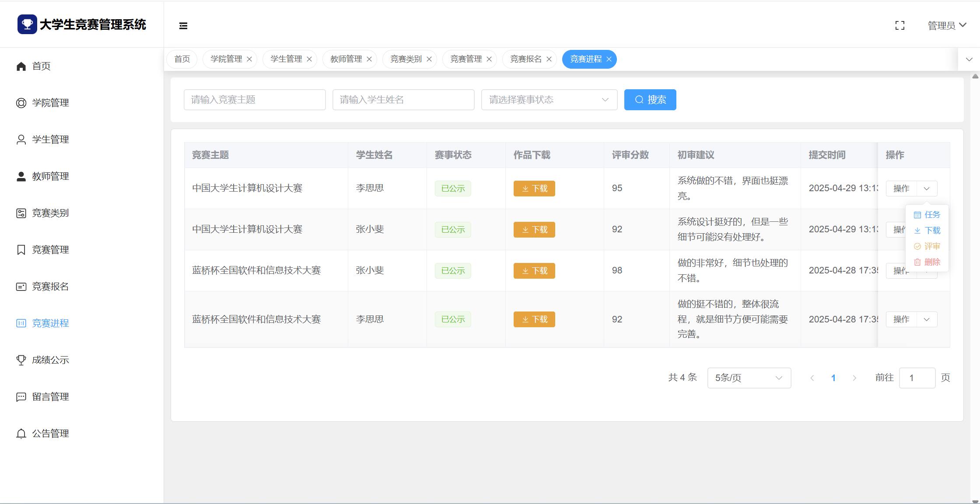Close the 学生管理 tab
Viewport: 980px width, 504px height.
coord(309,59)
